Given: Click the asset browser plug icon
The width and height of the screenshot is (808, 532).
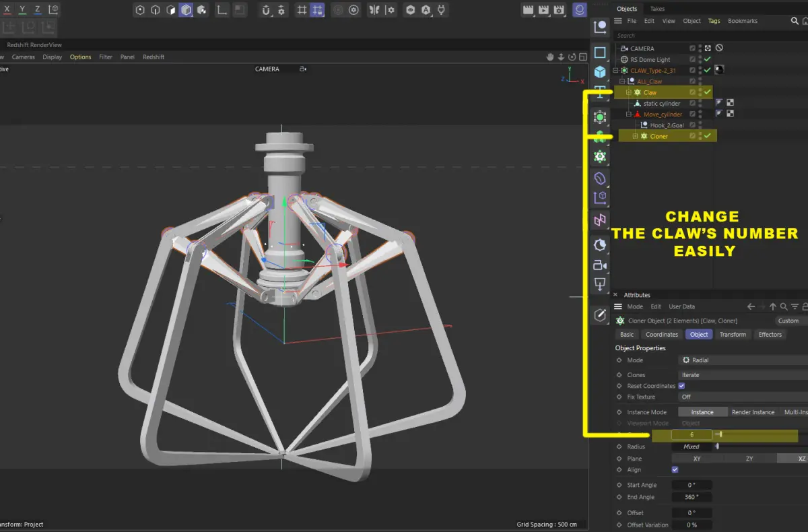Looking at the screenshot, I should (442, 10).
